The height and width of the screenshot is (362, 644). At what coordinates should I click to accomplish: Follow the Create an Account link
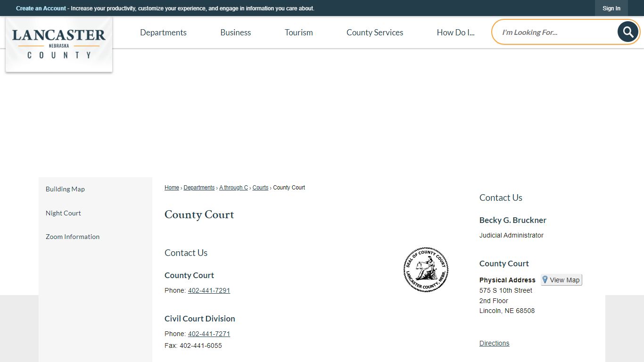point(41,8)
